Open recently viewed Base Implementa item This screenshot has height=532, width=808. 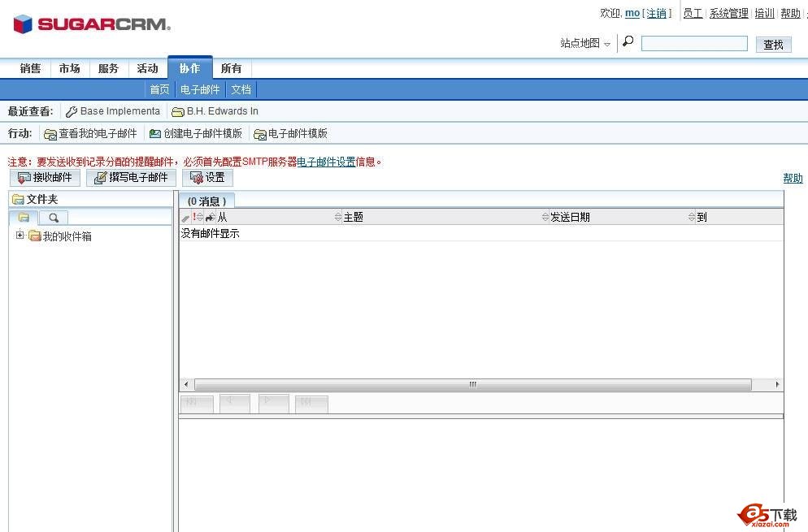tap(113, 111)
